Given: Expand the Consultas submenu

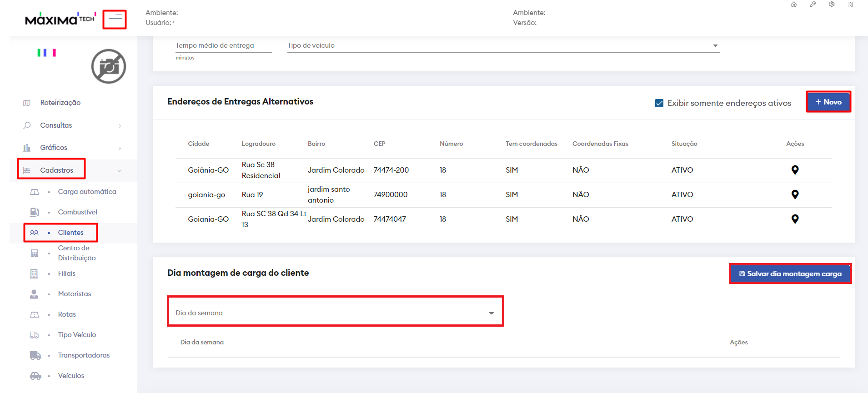Looking at the screenshot, I should (56, 125).
